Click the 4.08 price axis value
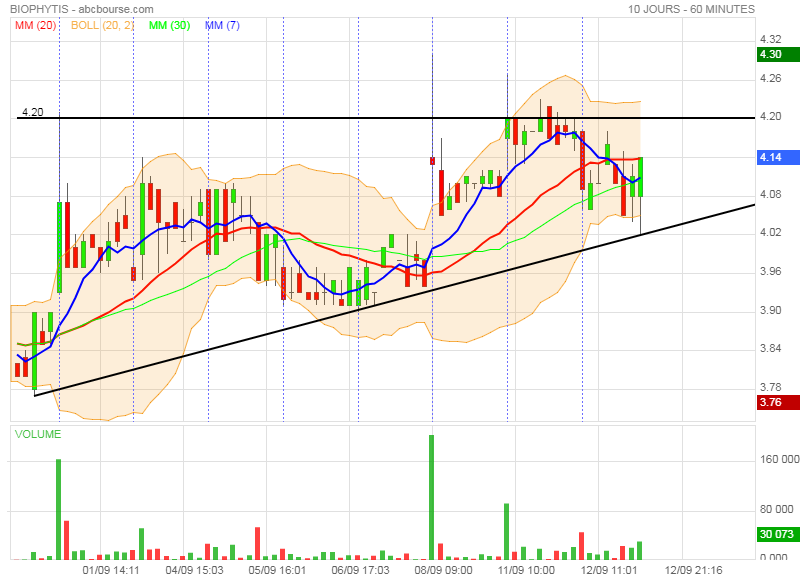Screen dimensions: 800x580 [x=770, y=194]
